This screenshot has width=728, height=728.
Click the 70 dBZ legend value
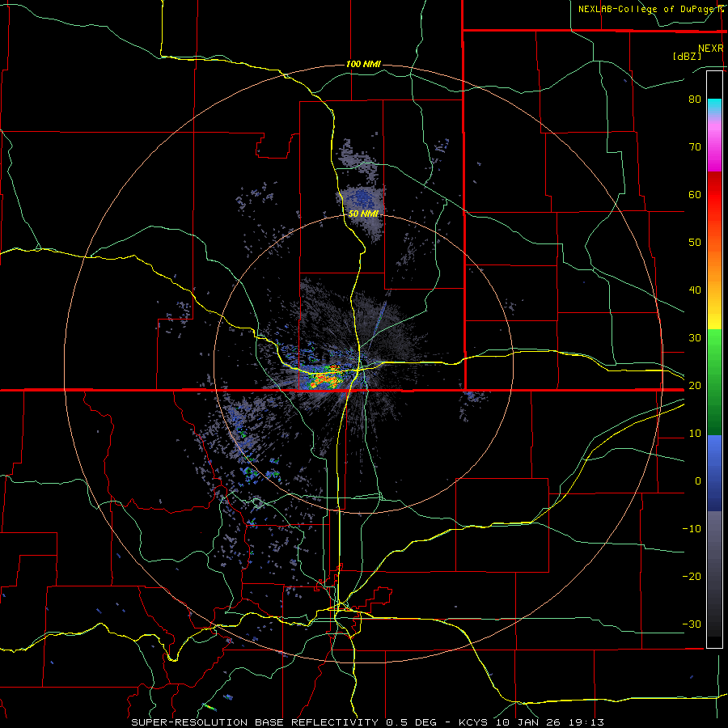pos(695,147)
